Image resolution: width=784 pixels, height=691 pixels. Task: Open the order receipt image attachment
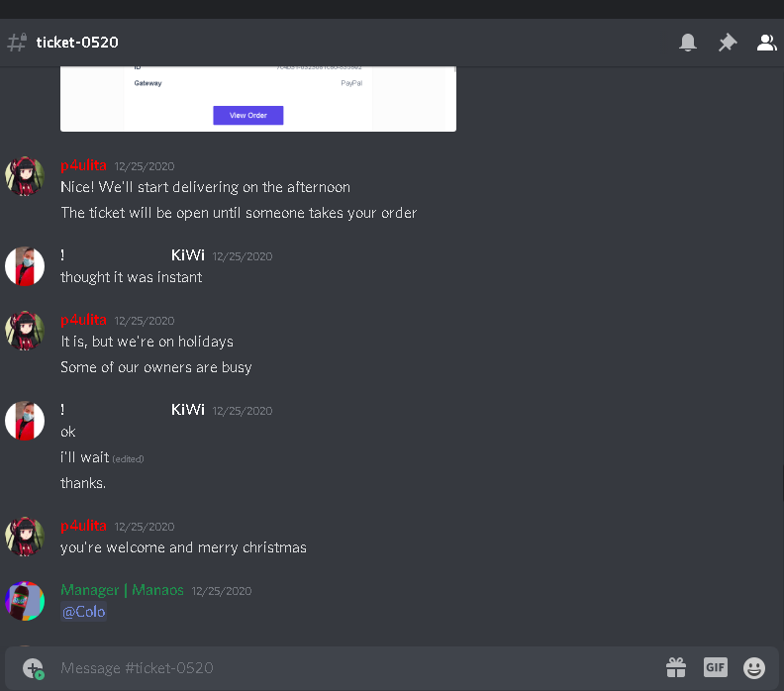[x=258, y=99]
